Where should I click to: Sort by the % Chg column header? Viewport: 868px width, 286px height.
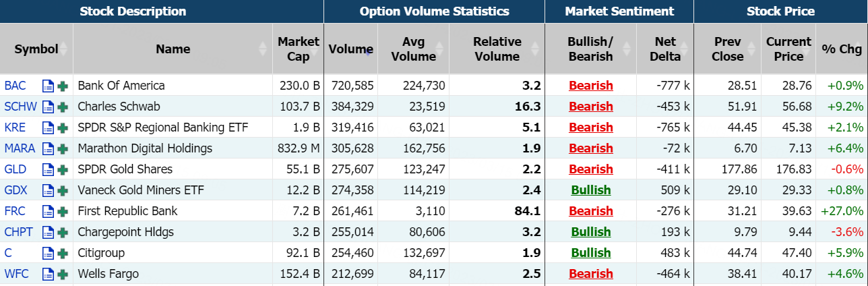pyautogui.click(x=842, y=49)
